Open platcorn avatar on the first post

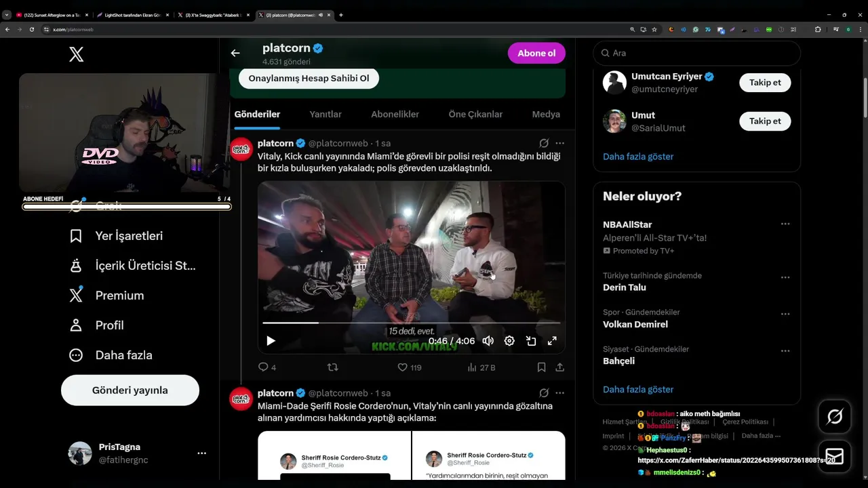click(241, 149)
